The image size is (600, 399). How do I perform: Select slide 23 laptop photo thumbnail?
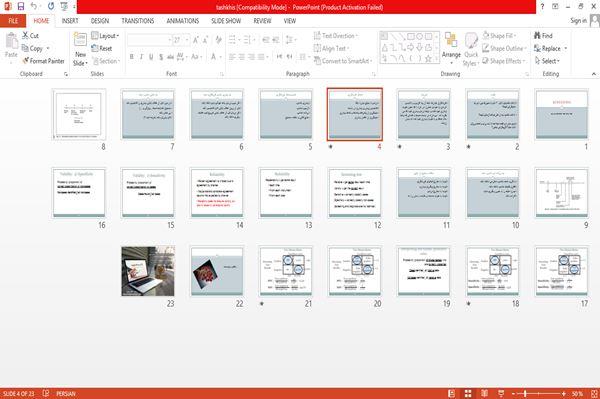(x=148, y=271)
